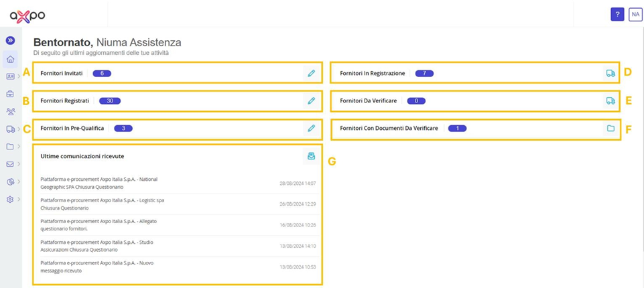Open the pie chart reports sidebar item
The height and width of the screenshot is (288, 644).
[10, 182]
